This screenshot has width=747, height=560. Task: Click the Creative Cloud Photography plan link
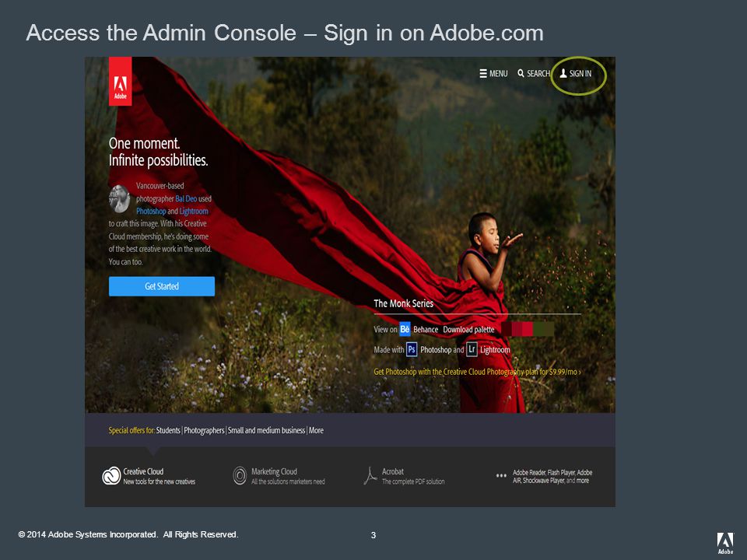477,372
